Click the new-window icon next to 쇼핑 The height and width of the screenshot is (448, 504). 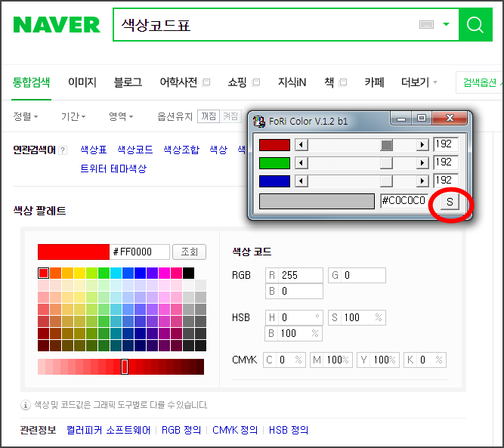(x=256, y=82)
